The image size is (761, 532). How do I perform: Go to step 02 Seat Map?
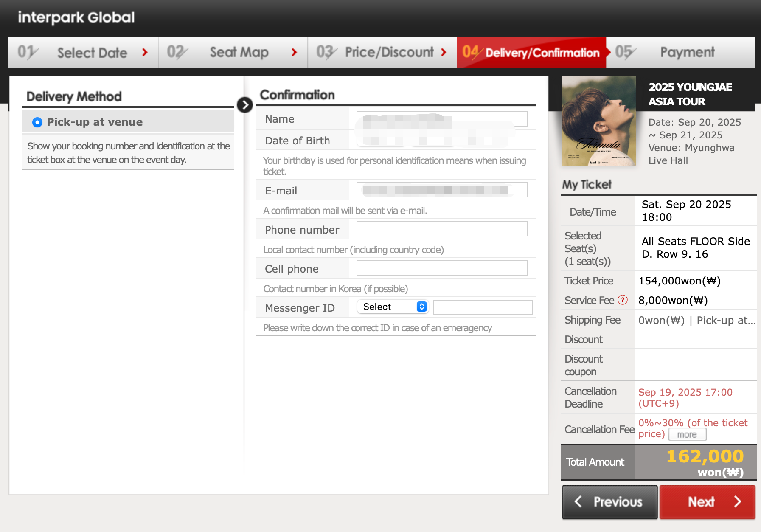click(233, 52)
